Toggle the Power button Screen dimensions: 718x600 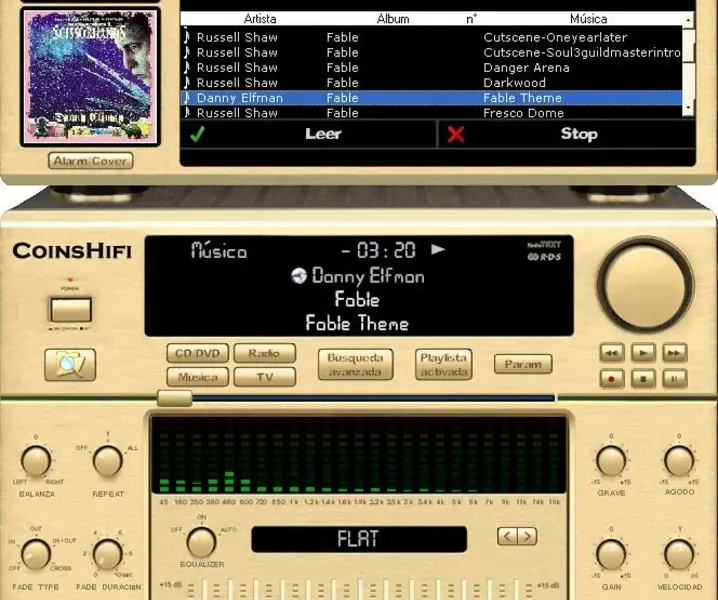pyautogui.click(x=71, y=310)
